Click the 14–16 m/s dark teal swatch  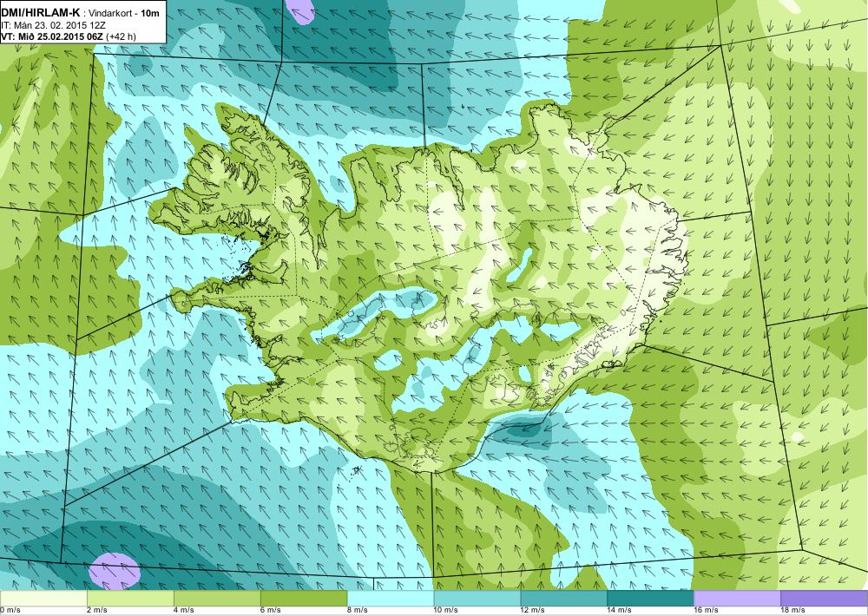point(650,598)
